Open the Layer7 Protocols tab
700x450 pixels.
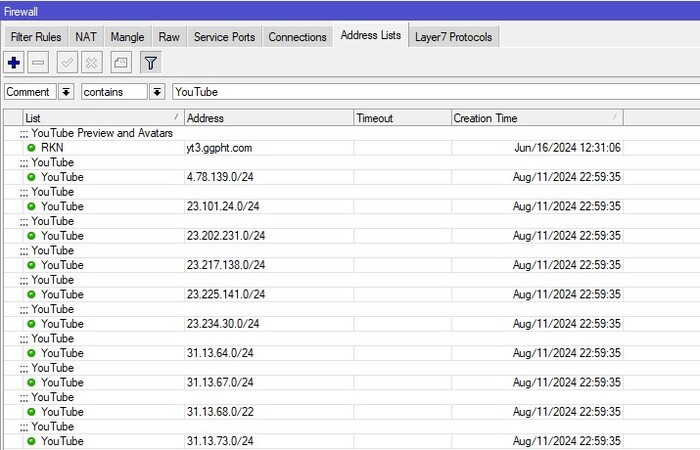454,37
